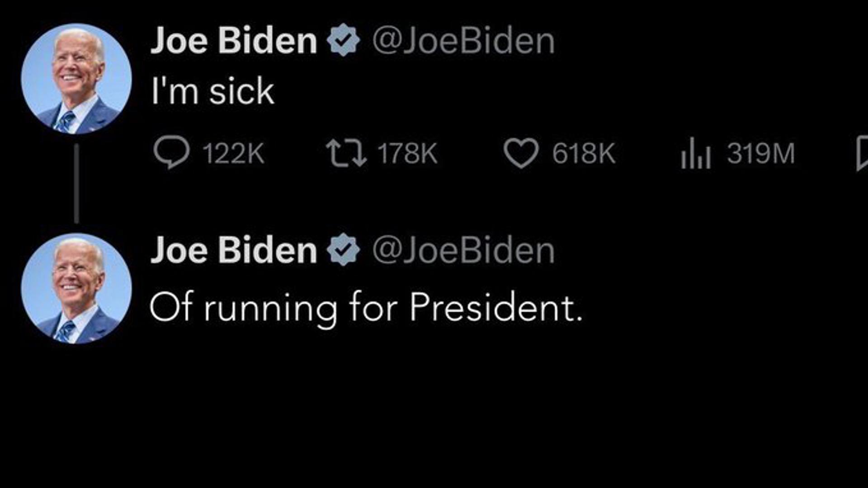
Task: Click the repost arrows icon
Action: click(346, 153)
